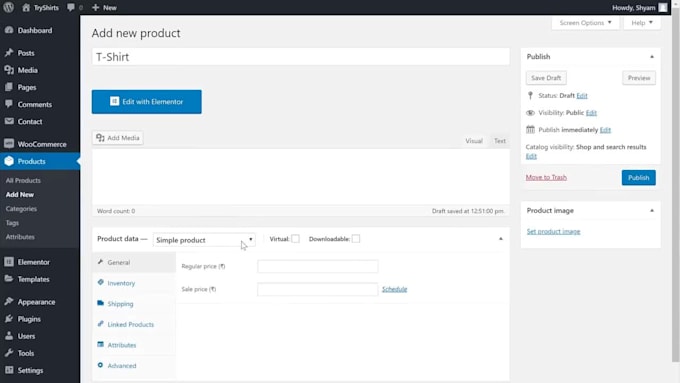This screenshot has width=680, height=383.
Task: Click the WooCommerce logo icon
Action: [9, 144]
